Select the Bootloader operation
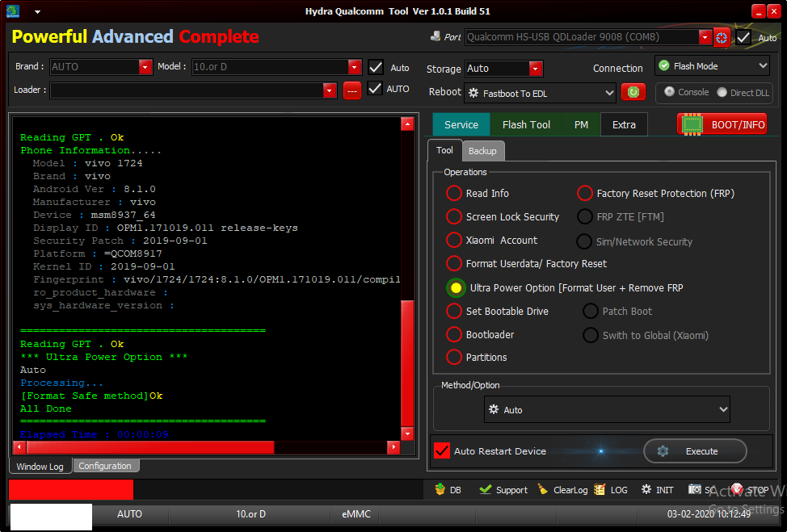Screen dimensions: 787x532 [x=454, y=334]
